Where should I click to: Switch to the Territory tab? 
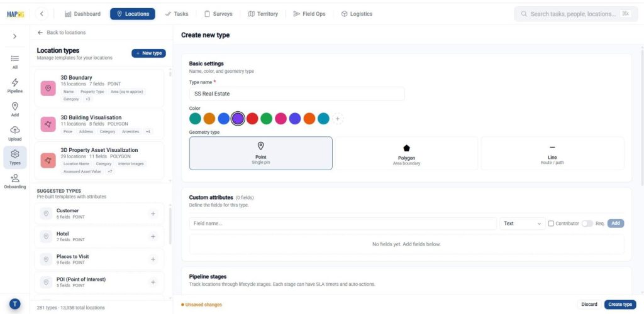(x=263, y=14)
